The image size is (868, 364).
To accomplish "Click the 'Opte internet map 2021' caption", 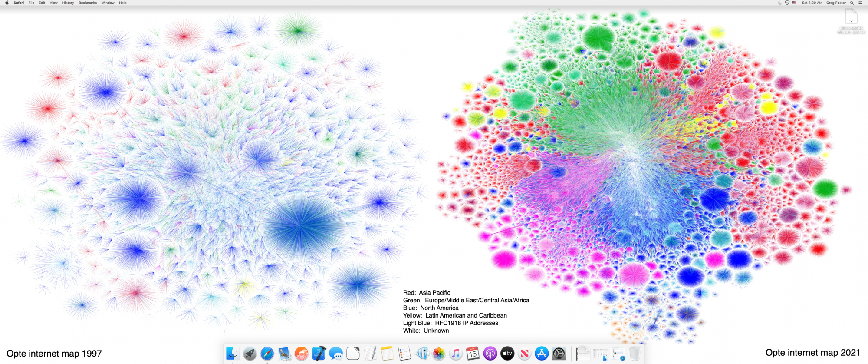I will click(812, 353).
